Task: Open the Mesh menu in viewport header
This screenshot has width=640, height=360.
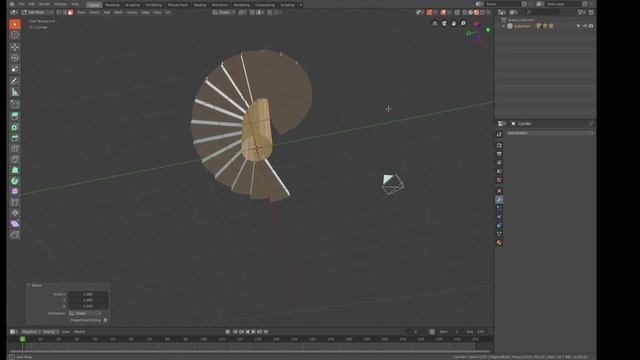Action: [x=118, y=12]
